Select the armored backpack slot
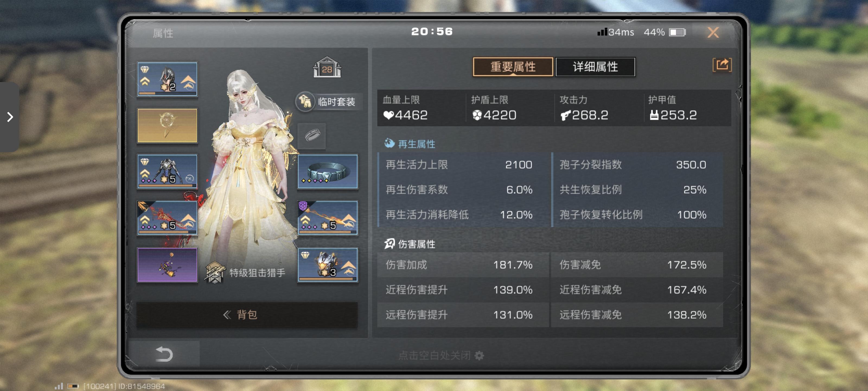This screenshot has height=391, width=868. 327,265
